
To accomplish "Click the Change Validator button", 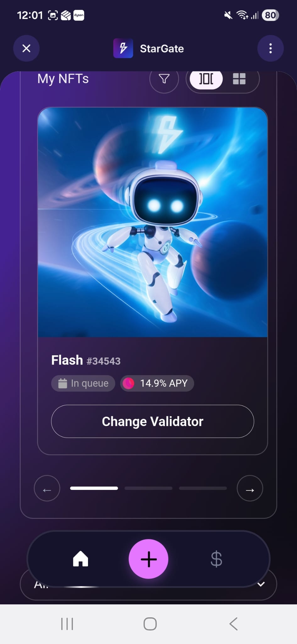I will point(152,421).
